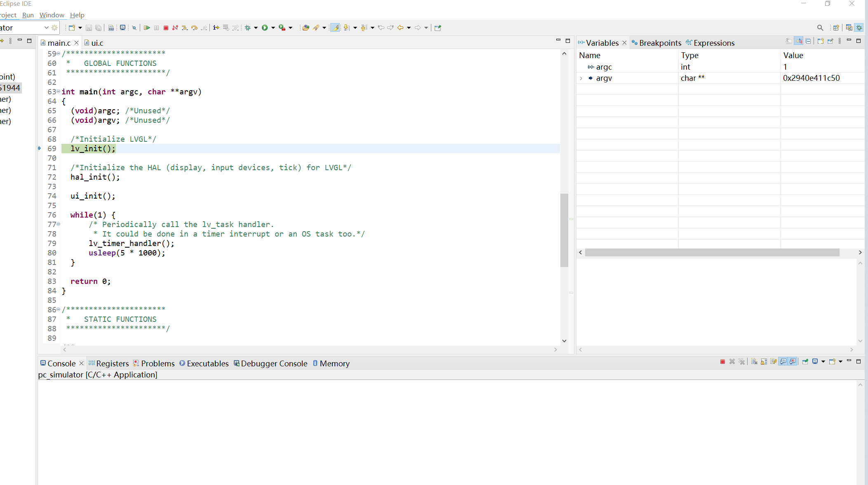
Task: Click the Resume debug button
Action: [147, 28]
